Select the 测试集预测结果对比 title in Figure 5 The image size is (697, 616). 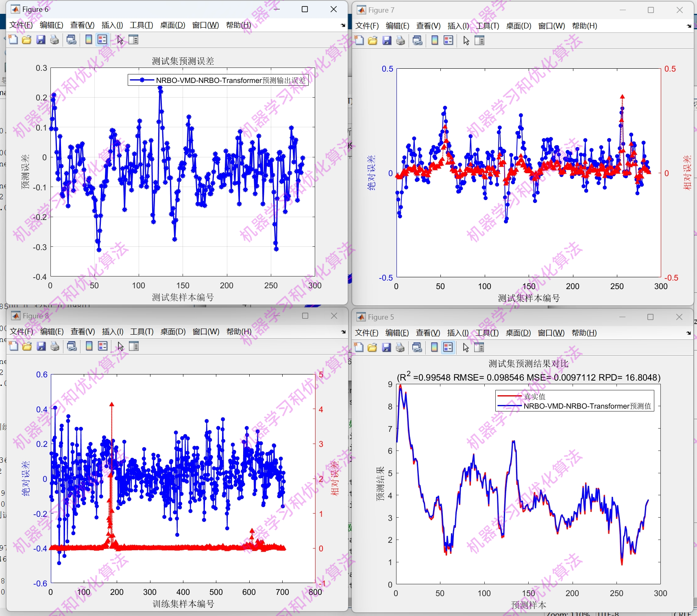coord(528,364)
